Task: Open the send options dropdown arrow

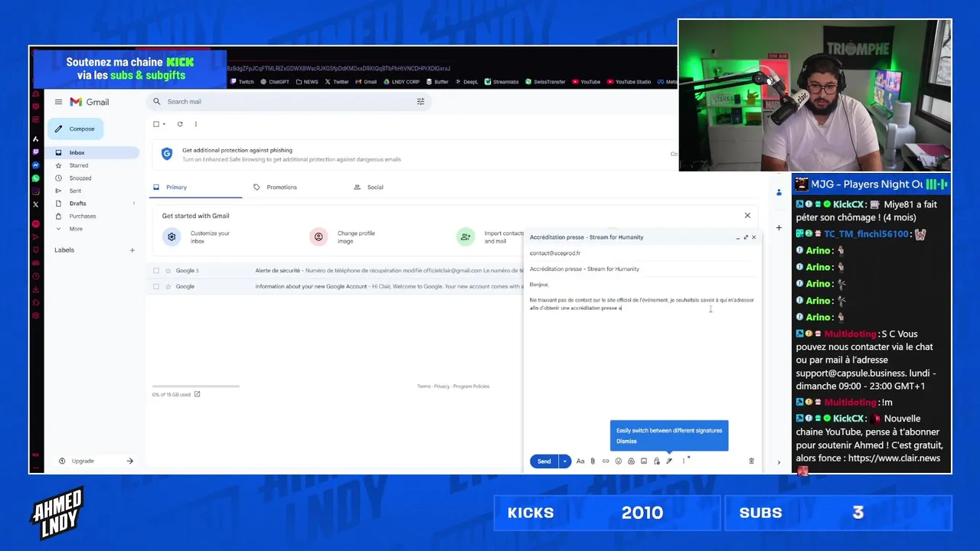Action: pyautogui.click(x=565, y=461)
